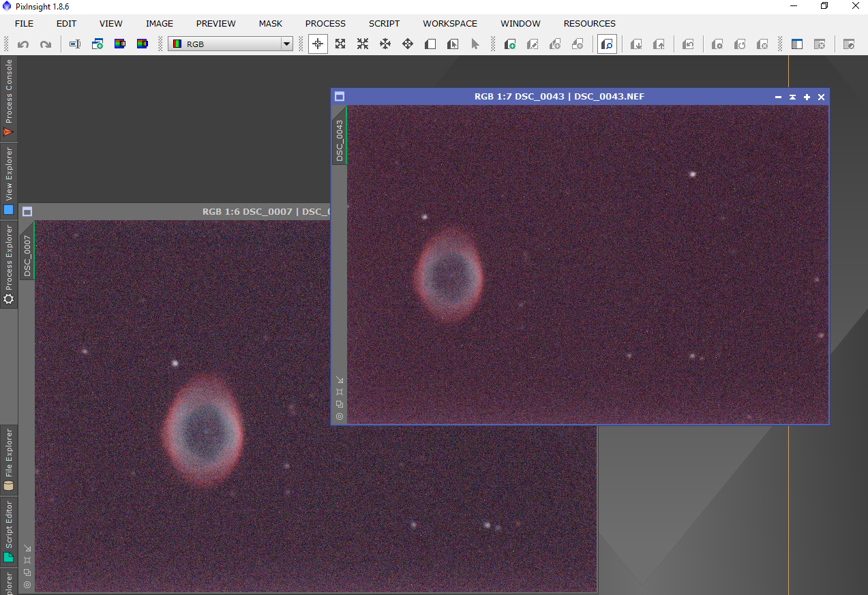The image size is (868, 595).
Task: Click the Undo arrow in the toolbar
Action: coord(23,44)
